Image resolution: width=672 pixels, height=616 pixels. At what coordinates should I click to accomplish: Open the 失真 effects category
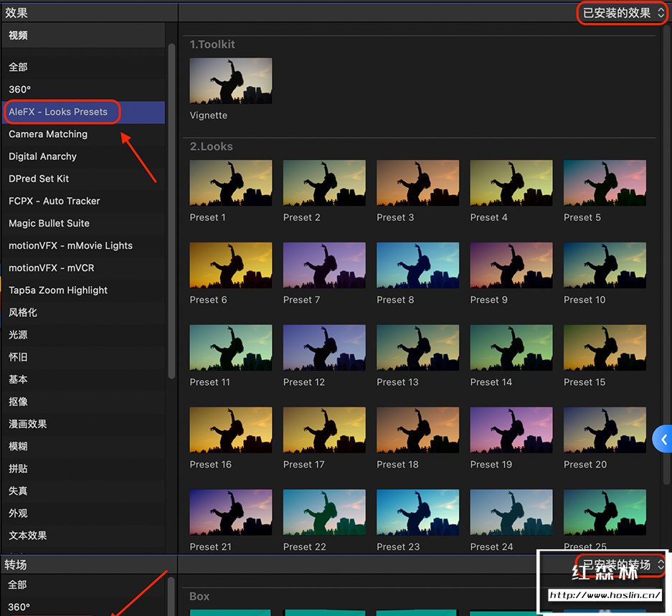point(83,491)
